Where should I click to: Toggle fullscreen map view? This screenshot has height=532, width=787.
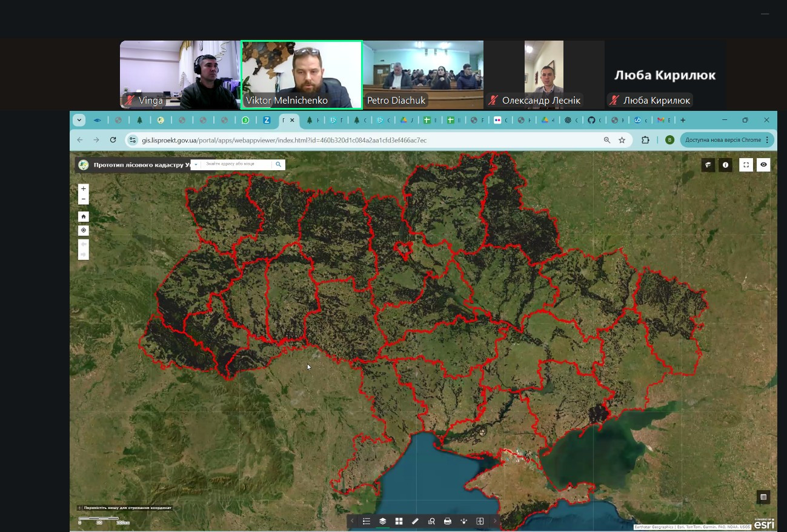click(746, 165)
